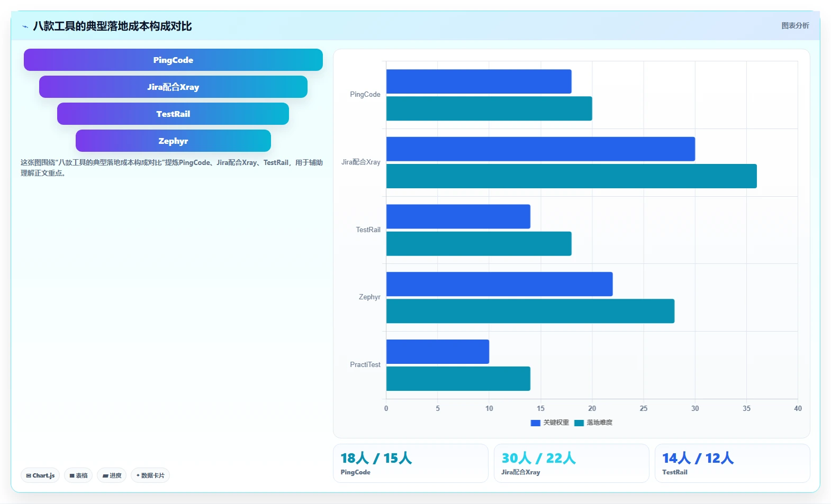This screenshot has width=831, height=504.
Task: Click the blue 关键权重 bar for TestRail
Action: [x=458, y=217]
